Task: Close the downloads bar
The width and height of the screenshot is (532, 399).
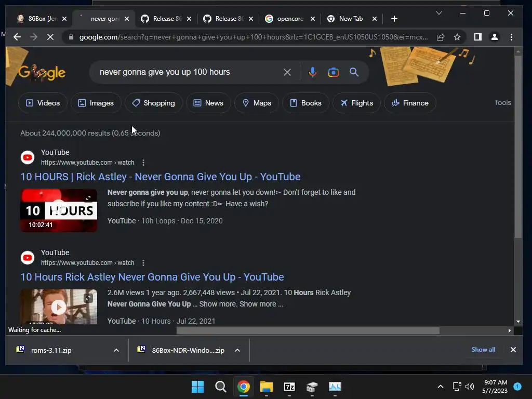Action: coord(513,350)
